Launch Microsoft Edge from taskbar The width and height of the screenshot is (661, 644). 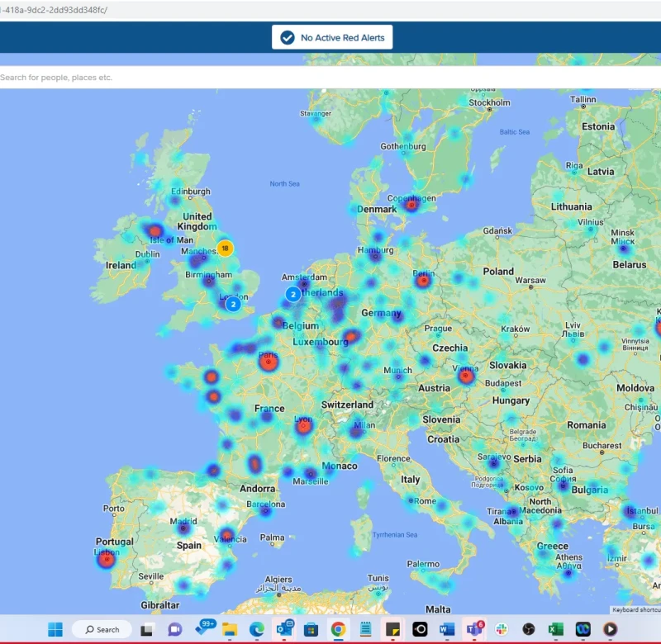point(257,629)
